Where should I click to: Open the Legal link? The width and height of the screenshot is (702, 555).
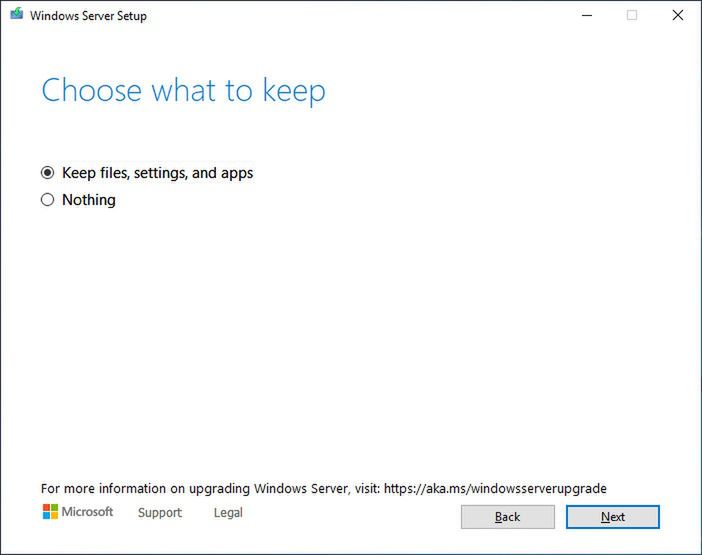(228, 512)
